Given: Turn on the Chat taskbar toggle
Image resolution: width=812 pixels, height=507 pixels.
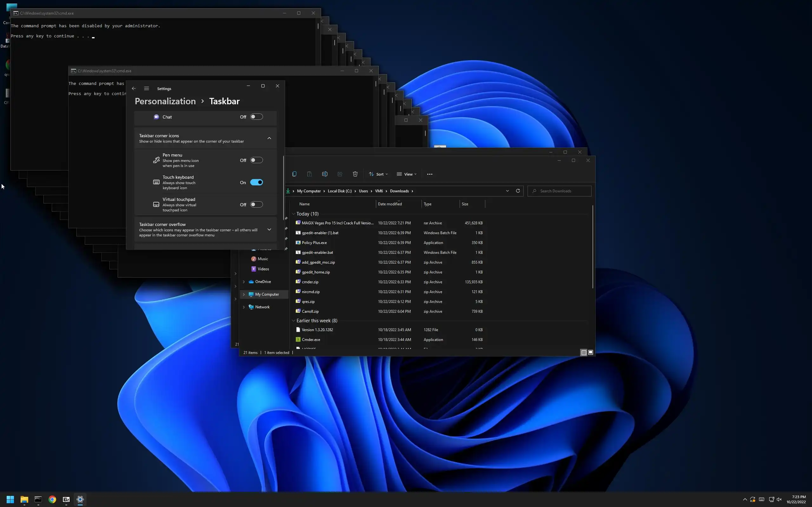Looking at the screenshot, I should (x=256, y=117).
